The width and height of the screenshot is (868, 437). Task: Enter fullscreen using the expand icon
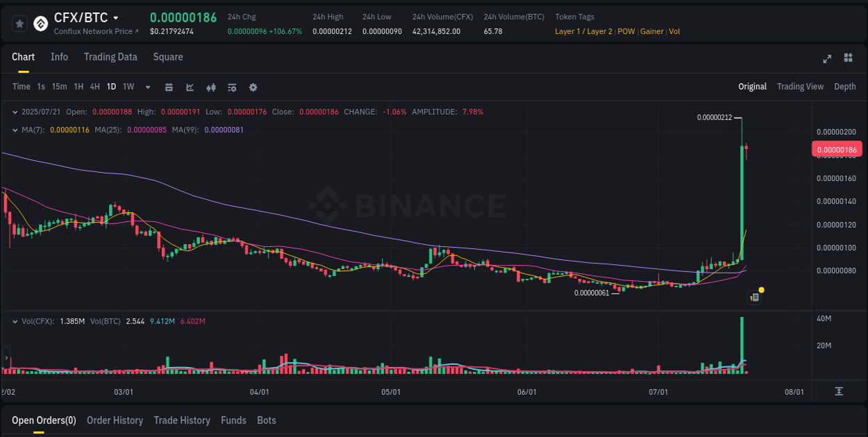click(x=827, y=59)
